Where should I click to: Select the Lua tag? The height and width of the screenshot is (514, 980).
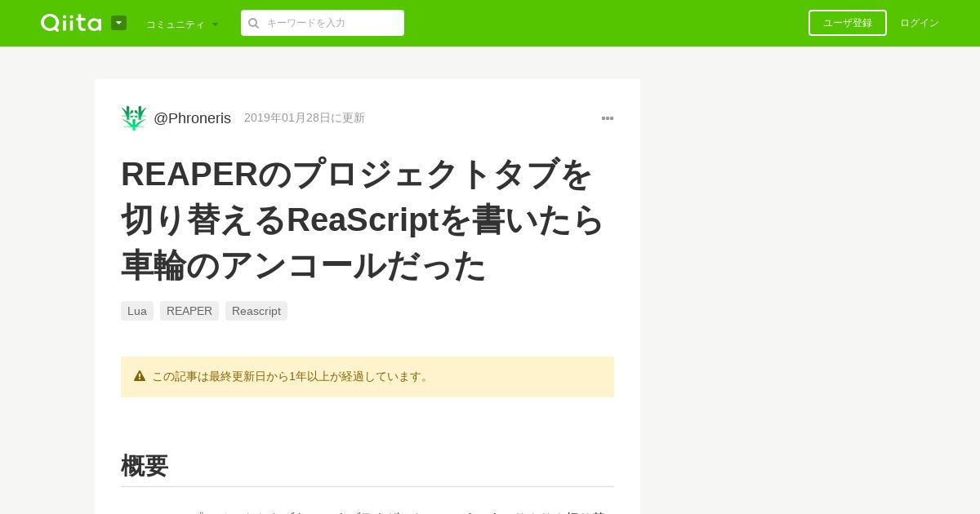pyautogui.click(x=137, y=311)
